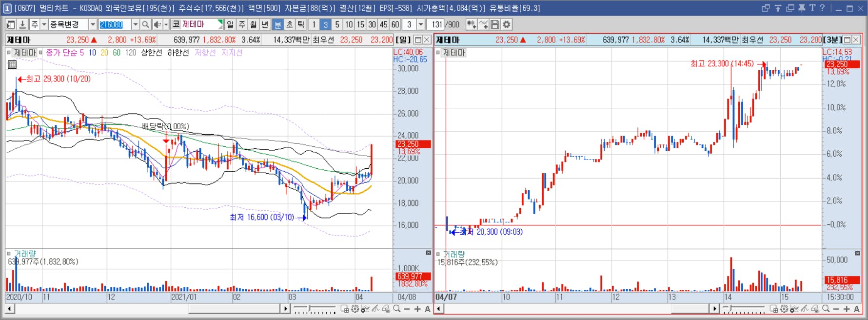Click the 지지선 support line label

[x=232, y=53]
